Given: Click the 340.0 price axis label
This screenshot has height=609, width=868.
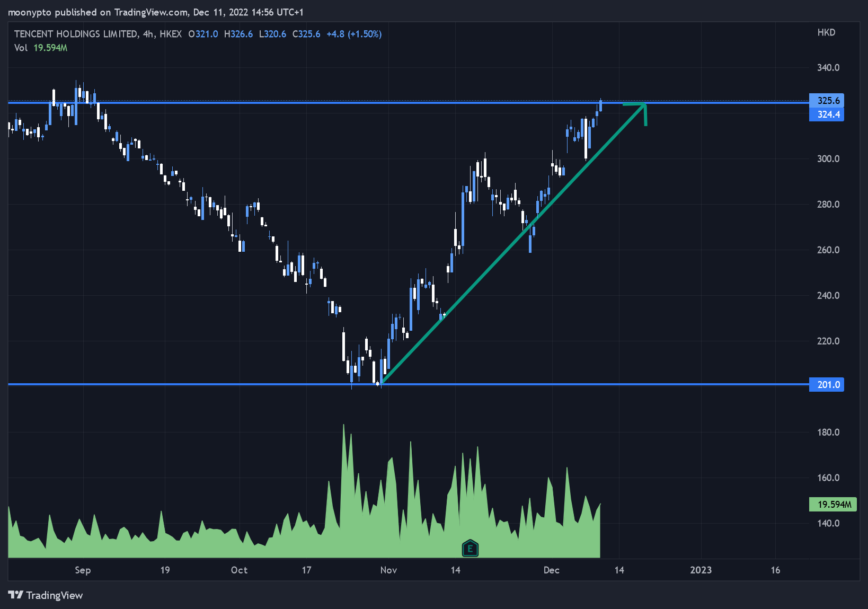Looking at the screenshot, I should tap(828, 68).
